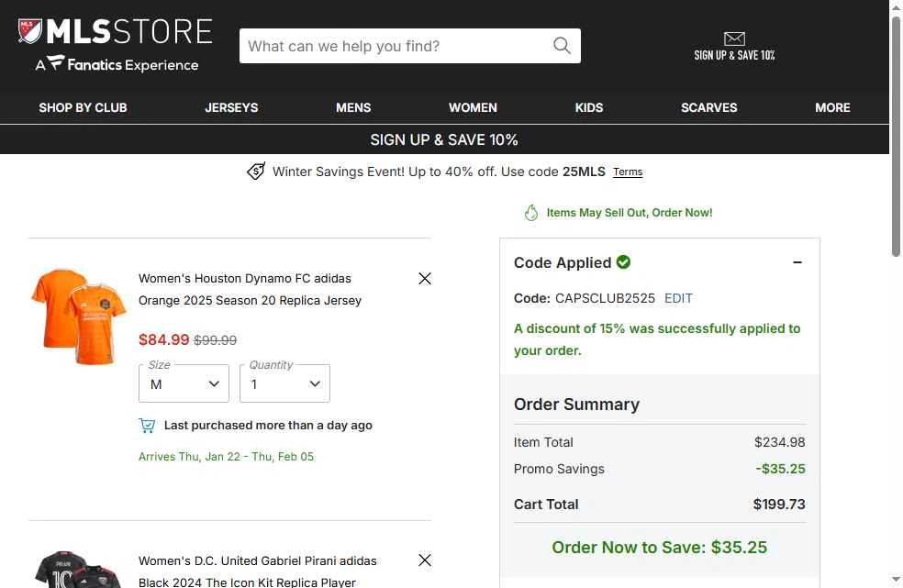Open Shop By Club menu

pos(83,107)
